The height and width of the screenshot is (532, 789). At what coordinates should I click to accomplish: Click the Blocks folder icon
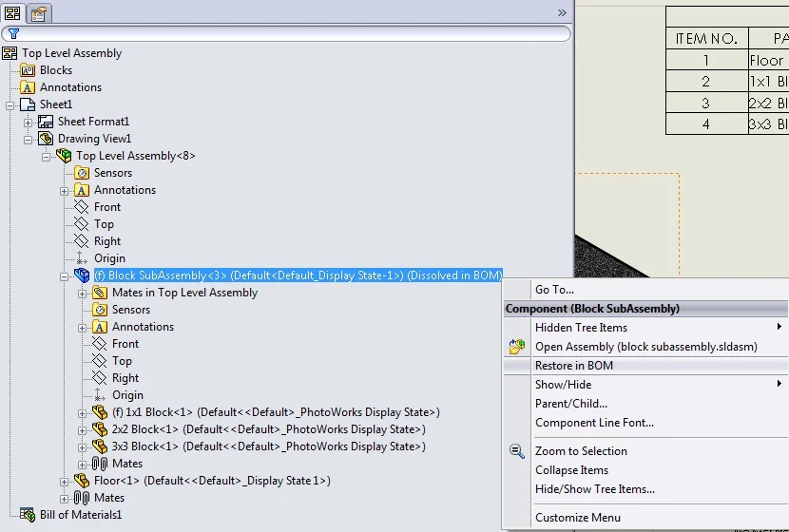(28, 70)
